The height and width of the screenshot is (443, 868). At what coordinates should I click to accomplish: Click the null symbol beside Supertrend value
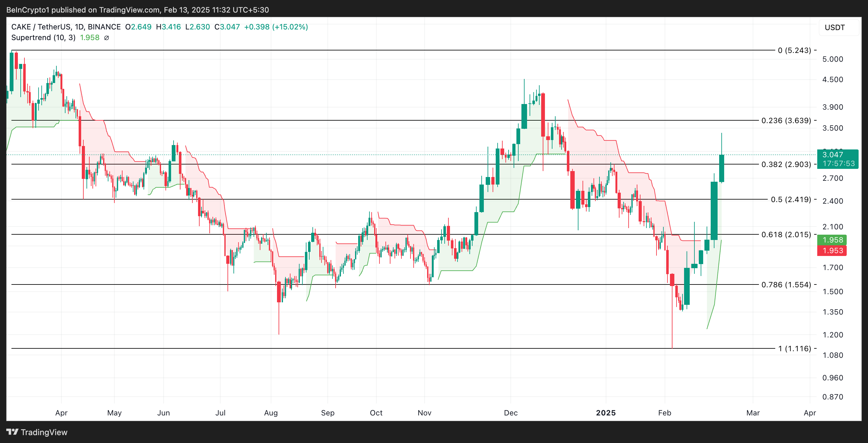[x=107, y=38]
